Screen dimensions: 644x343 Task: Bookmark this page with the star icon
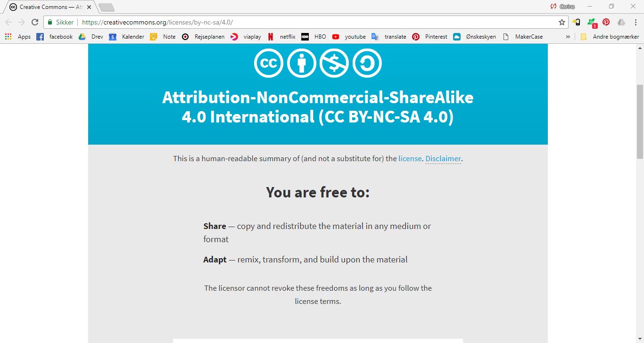pos(562,22)
